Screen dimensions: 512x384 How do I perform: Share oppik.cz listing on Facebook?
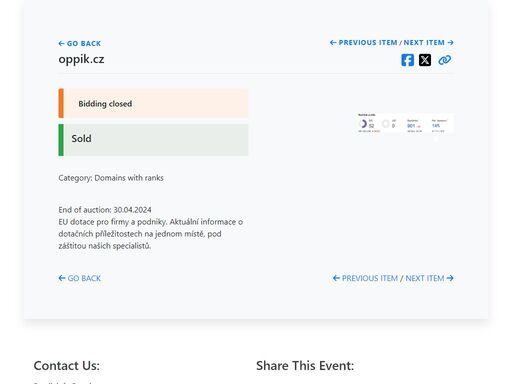tap(407, 60)
